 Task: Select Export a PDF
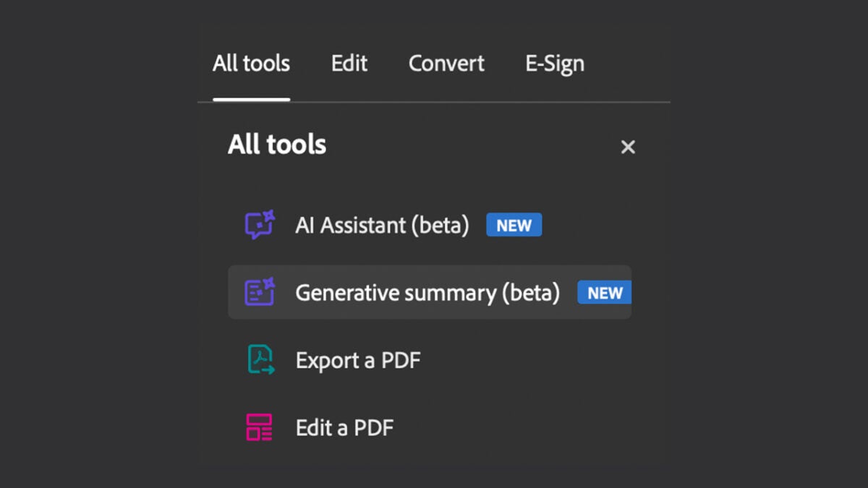(358, 359)
